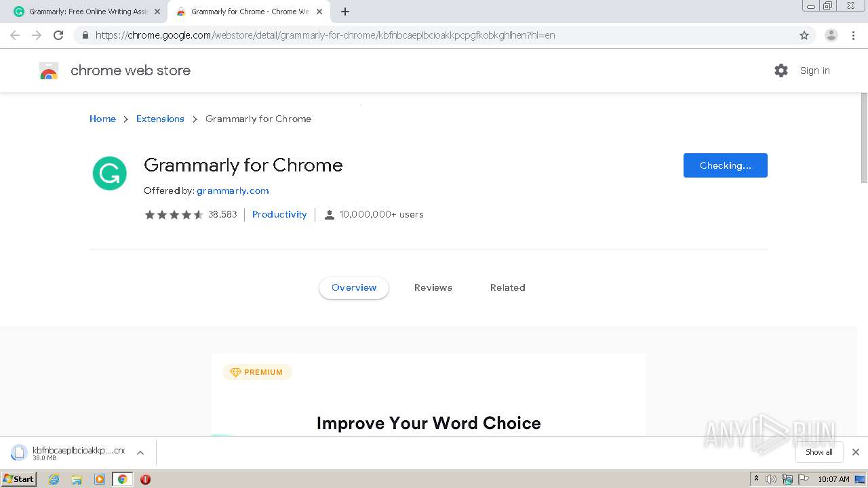Open Chrome three-dot menu

[x=853, y=35]
